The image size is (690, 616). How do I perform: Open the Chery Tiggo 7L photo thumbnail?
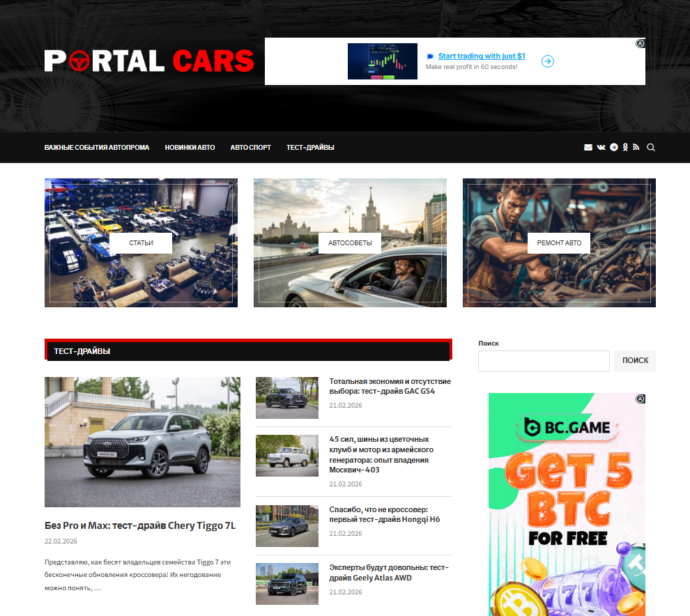tap(142, 442)
